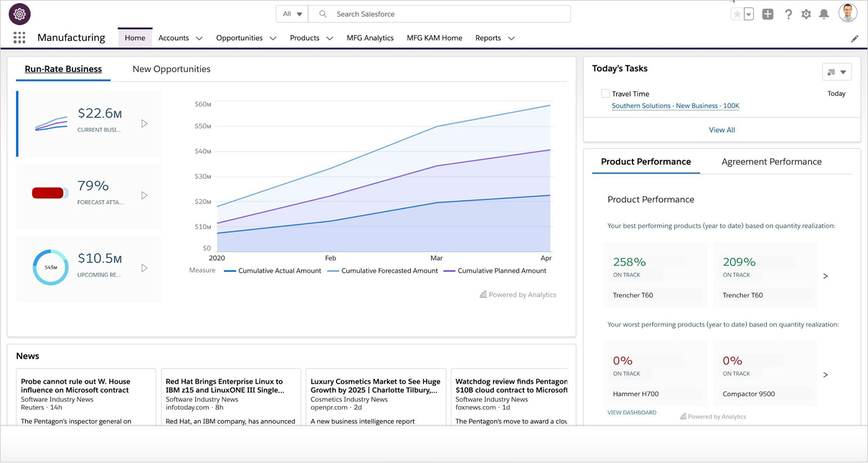Click the search magnifier icon
The height and width of the screenshot is (463, 868).
pos(323,14)
